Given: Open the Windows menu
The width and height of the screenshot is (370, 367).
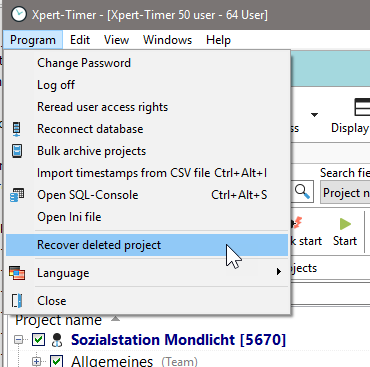Looking at the screenshot, I should click(167, 40).
